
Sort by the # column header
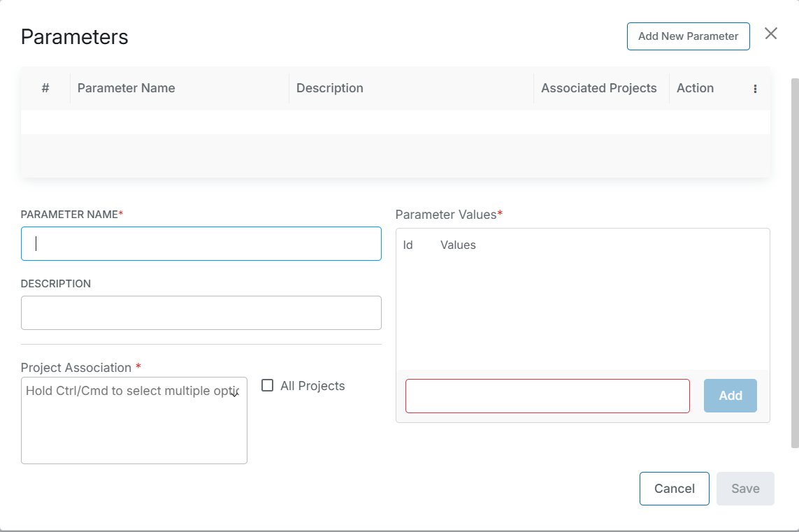click(45, 88)
